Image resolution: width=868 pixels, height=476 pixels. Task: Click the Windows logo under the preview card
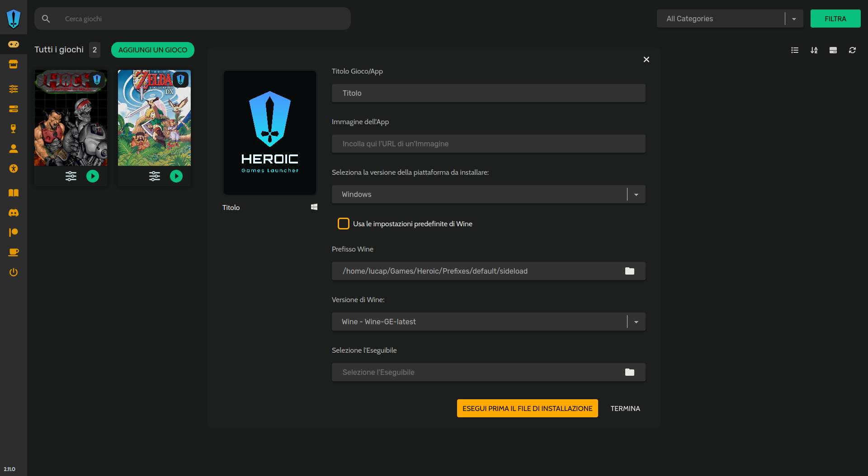point(314,207)
